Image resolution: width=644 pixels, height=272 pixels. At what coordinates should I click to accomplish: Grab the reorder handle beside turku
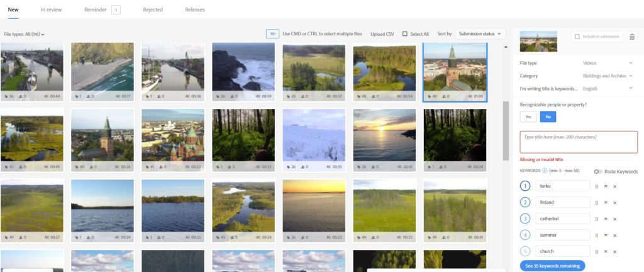pos(597,186)
